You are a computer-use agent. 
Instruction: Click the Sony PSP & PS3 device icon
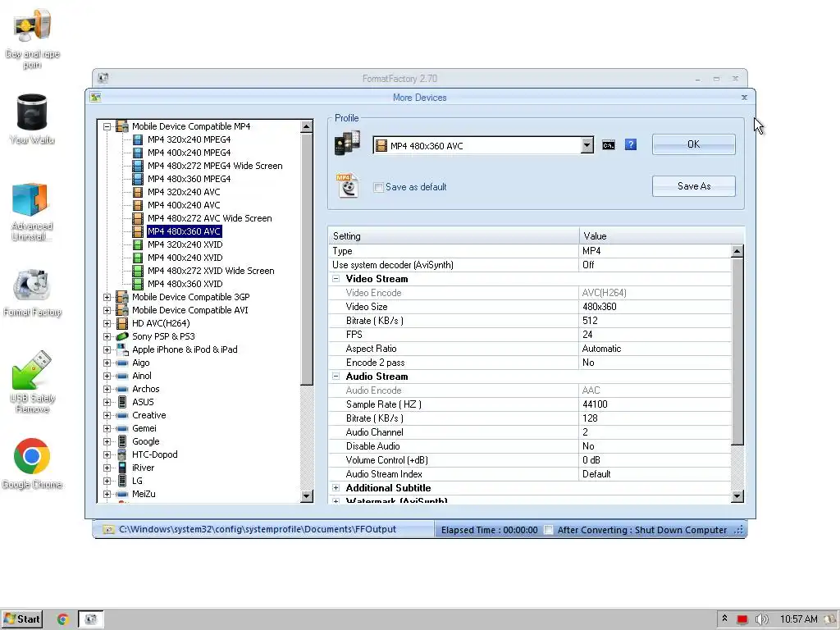[122, 336]
